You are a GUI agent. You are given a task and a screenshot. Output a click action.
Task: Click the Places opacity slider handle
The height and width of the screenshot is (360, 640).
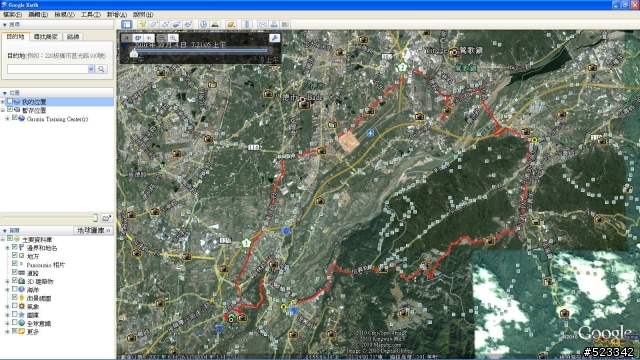click(x=95, y=218)
